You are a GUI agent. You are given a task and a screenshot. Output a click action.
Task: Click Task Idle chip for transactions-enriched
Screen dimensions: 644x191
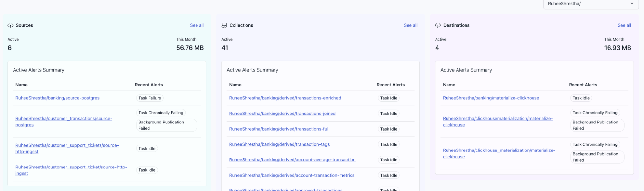(x=389, y=98)
